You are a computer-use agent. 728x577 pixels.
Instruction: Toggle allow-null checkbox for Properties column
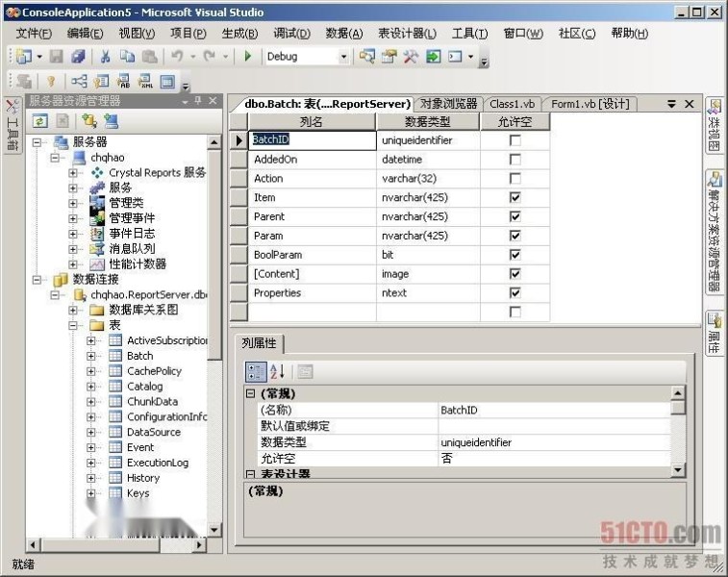[x=515, y=293]
